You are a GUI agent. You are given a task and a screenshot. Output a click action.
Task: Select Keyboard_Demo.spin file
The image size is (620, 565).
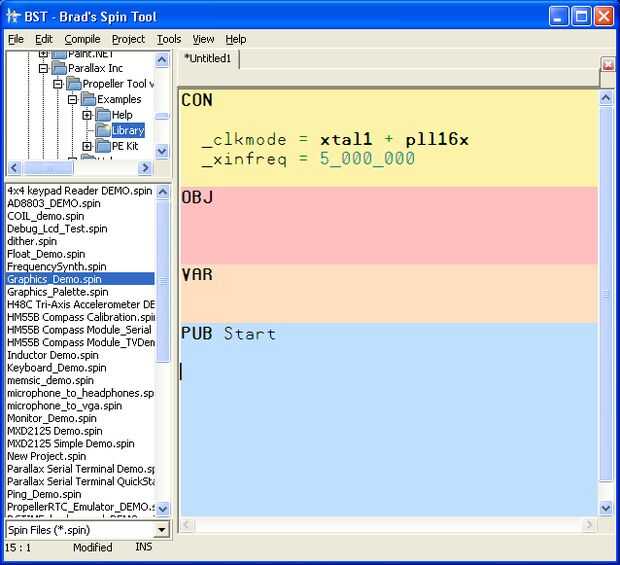(x=57, y=368)
